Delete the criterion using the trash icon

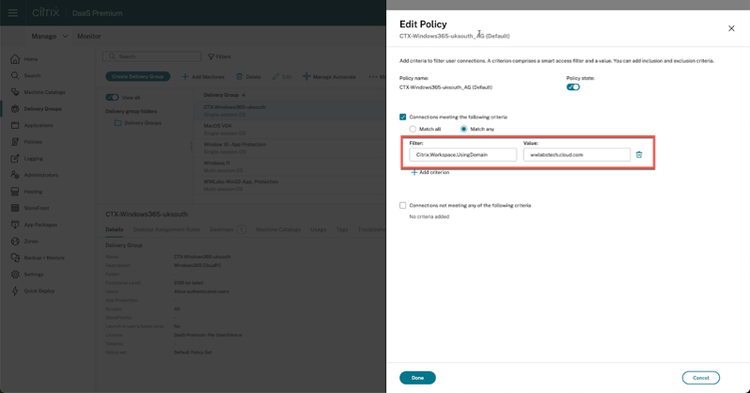pyautogui.click(x=639, y=154)
